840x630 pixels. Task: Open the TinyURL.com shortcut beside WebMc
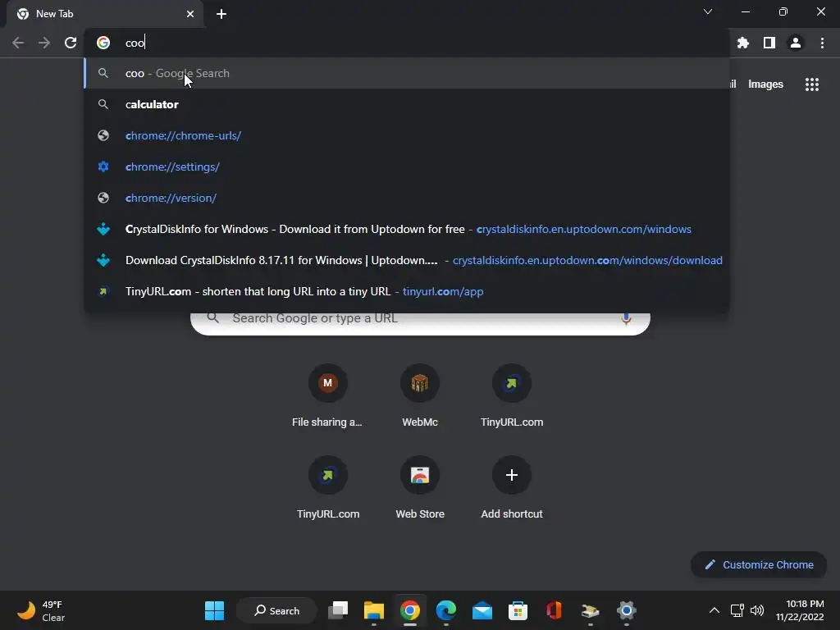[512, 396]
